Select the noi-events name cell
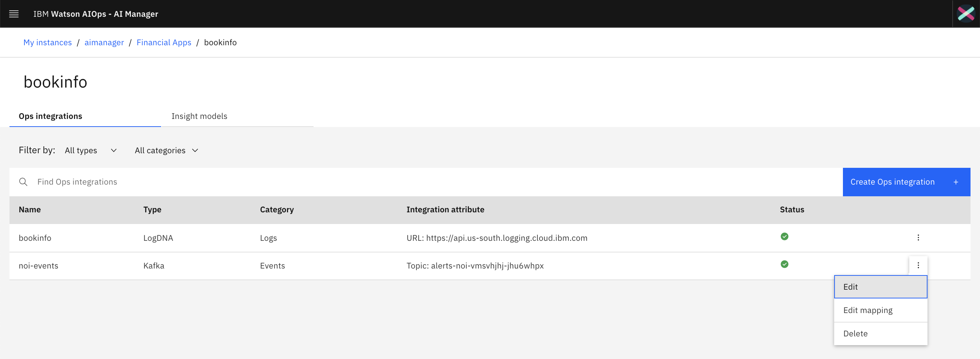This screenshot has height=359, width=980. (x=38, y=266)
